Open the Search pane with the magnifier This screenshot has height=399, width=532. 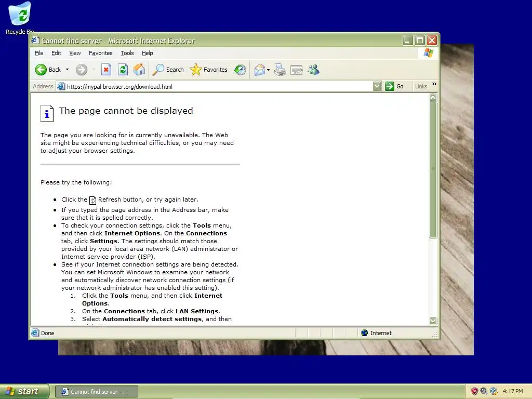coord(168,70)
